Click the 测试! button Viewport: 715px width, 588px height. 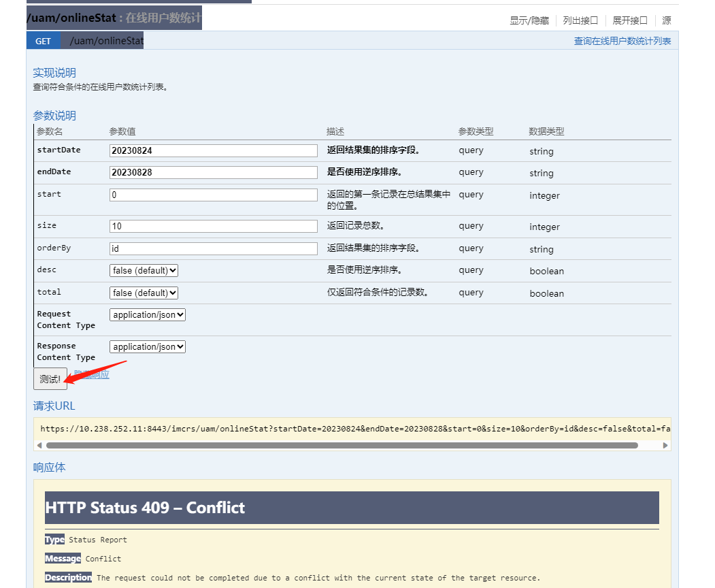tap(50, 378)
